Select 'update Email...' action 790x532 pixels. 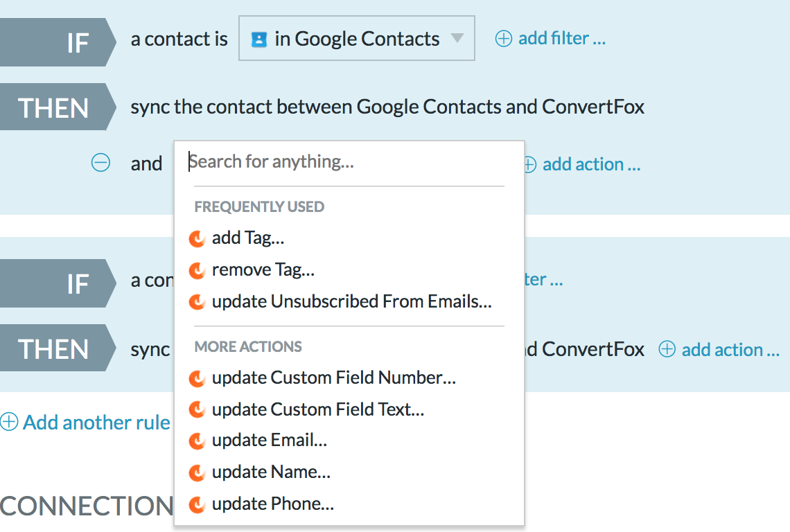tap(270, 441)
